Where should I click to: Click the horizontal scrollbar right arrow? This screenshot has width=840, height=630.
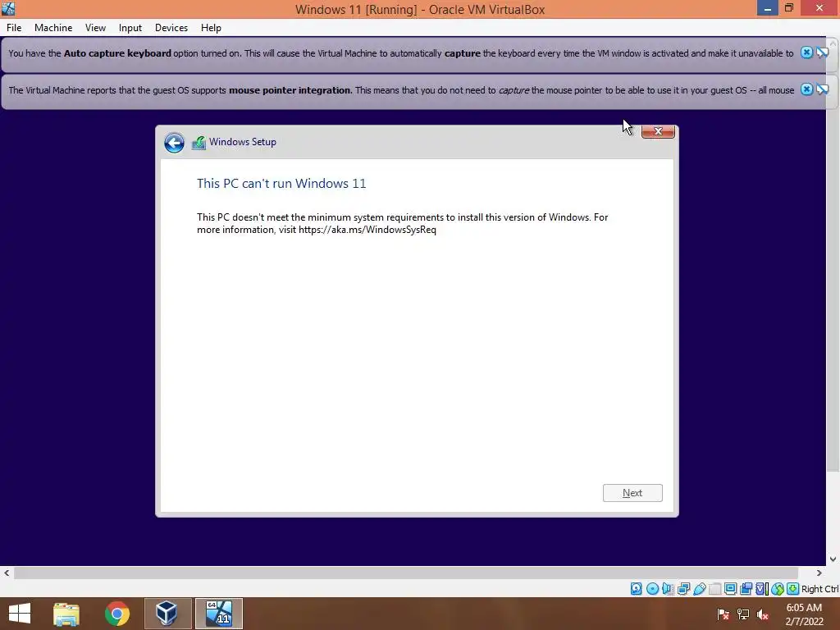click(819, 573)
